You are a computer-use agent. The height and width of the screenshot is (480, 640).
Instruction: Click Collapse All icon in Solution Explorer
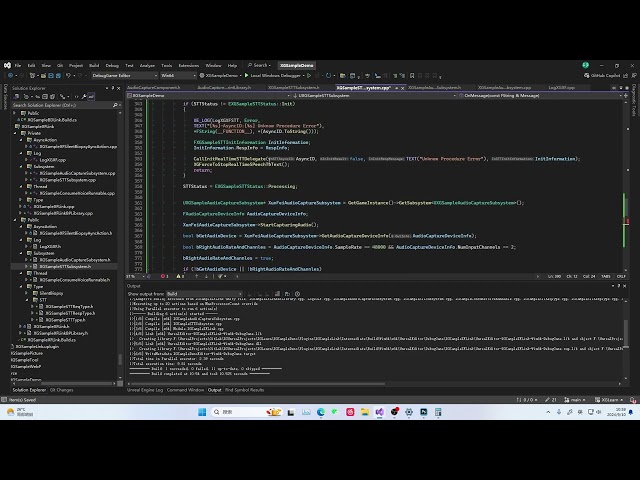click(x=45, y=97)
